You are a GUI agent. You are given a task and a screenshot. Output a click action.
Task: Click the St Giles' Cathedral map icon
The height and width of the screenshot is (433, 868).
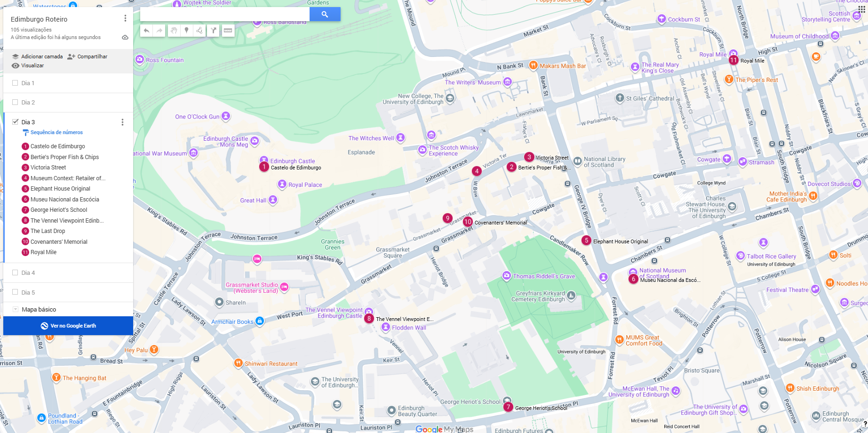click(620, 98)
